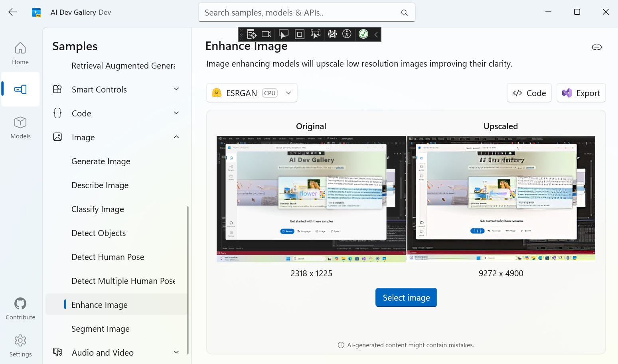
Task: Open the Models sidebar icon
Action: (20, 127)
